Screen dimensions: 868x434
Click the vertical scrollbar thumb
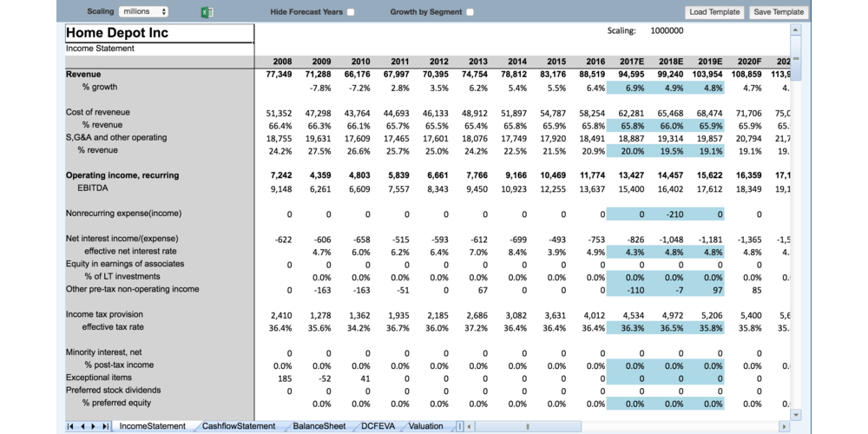click(796, 58)
